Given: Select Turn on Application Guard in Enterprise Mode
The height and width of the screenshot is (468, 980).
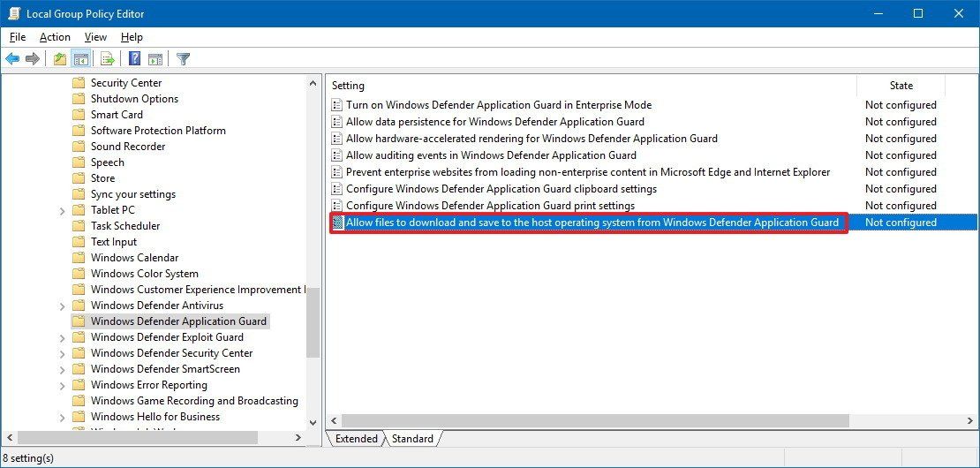Looking at the screenshot, I should coord(499,105).
